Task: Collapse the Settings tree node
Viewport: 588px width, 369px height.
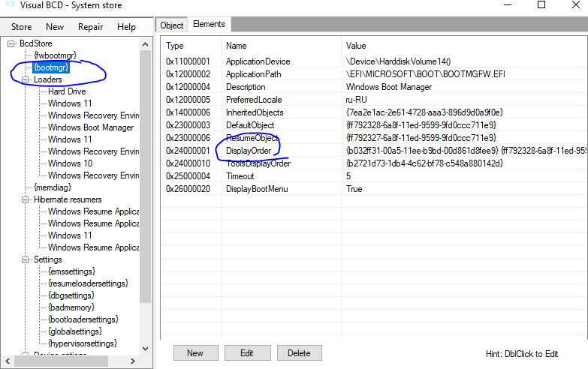Action: [x=25, y=259]
